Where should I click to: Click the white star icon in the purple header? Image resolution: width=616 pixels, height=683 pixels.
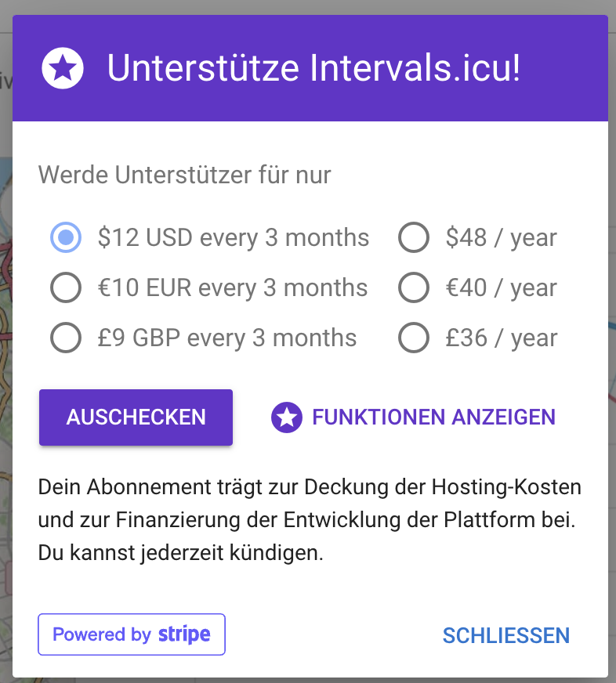point(63,69)
